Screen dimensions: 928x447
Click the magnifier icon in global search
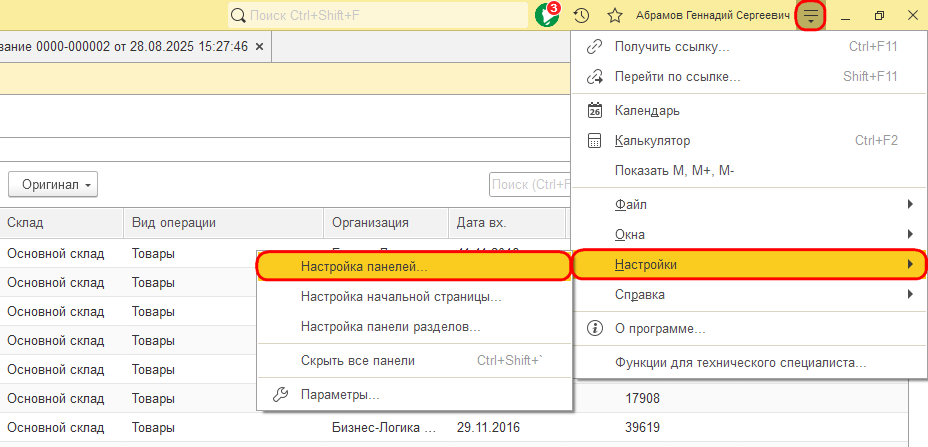238,15
